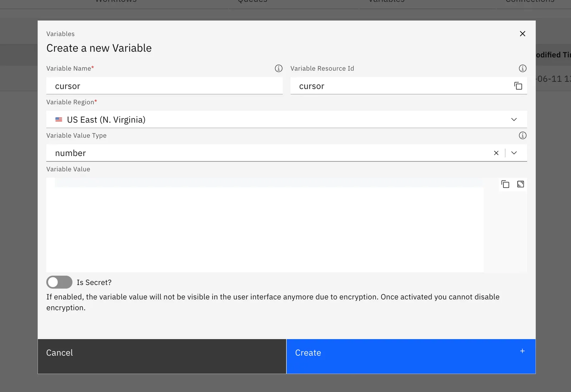
Task: Copy the Variable Value editor contents
Action: pyautogui.click(x=505, y=184)
